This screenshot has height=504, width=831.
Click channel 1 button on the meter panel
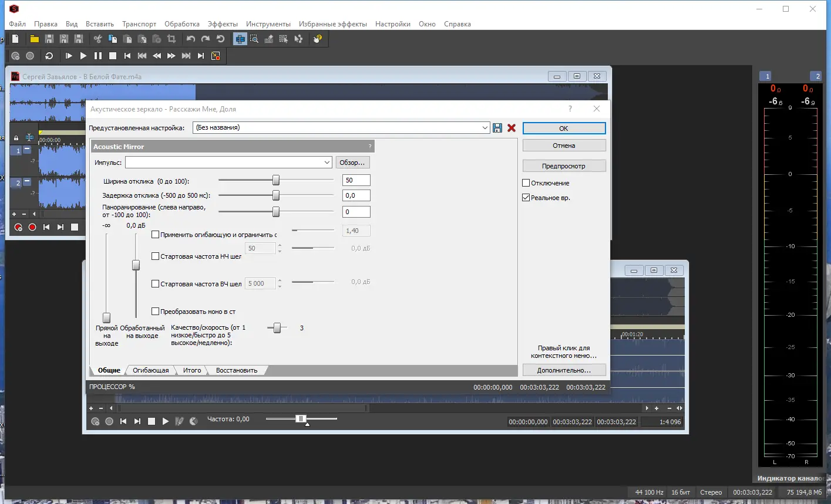765,76
